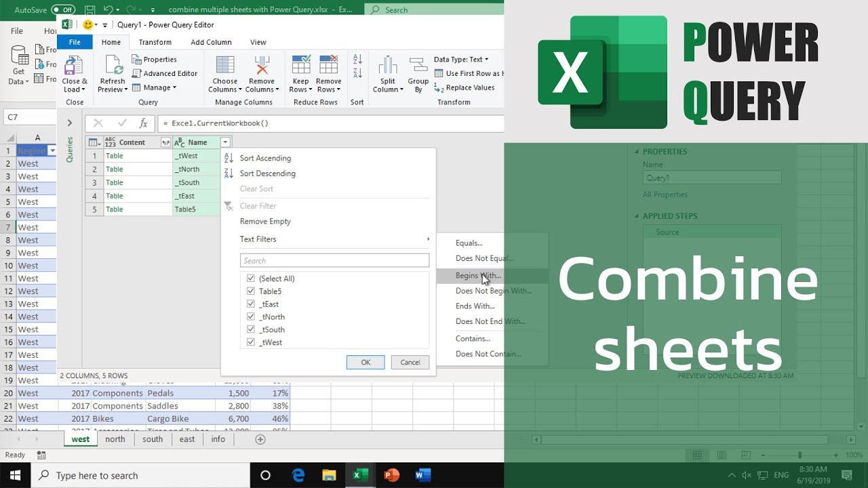Click the filter Search box
The width and height of the screenshot is (868, 488).
pyautogui.click(x=334, y=260)
